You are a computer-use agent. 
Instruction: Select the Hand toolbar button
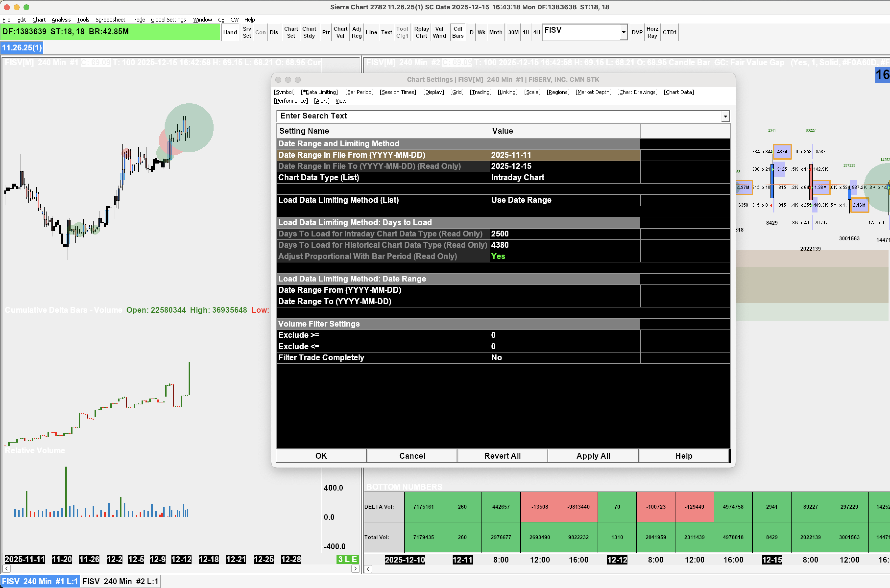[x=230, y=32]
